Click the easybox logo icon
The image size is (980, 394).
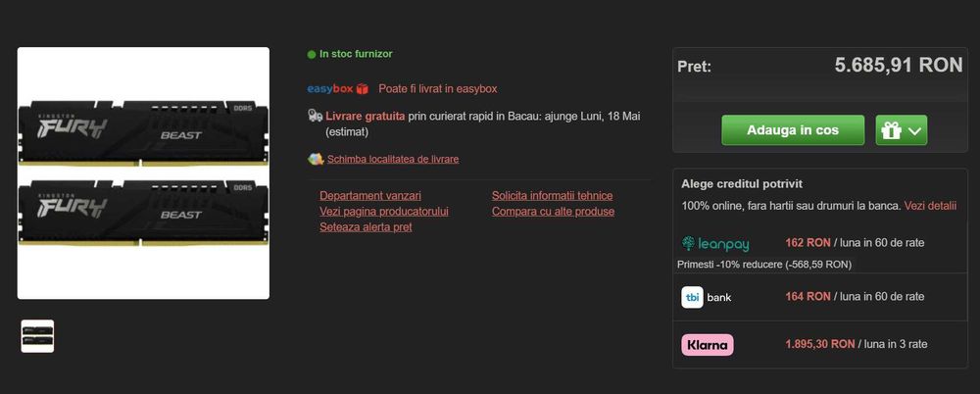338,89
